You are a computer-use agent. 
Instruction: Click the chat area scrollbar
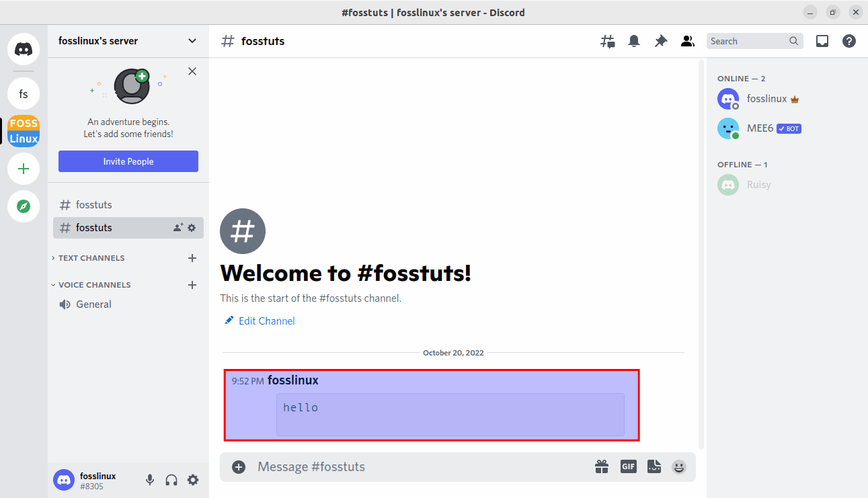pyautogui.click(x=701, y=254)
